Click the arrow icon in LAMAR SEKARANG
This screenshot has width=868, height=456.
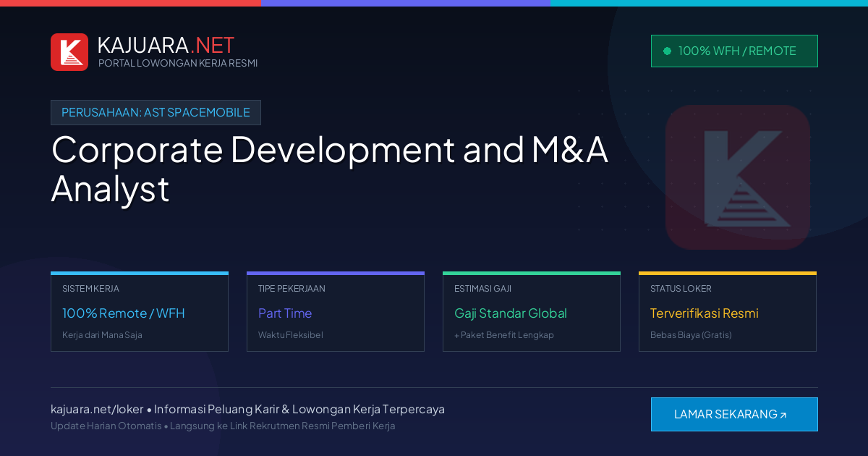(x=783, y=415)
